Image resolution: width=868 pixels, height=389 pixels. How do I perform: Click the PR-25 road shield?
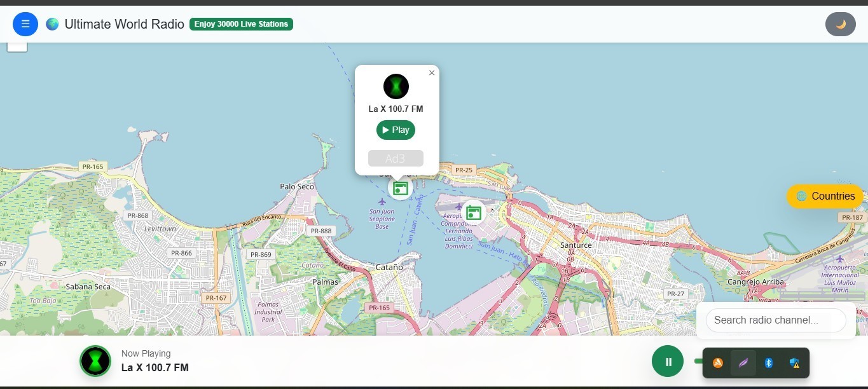pos(464,170)
